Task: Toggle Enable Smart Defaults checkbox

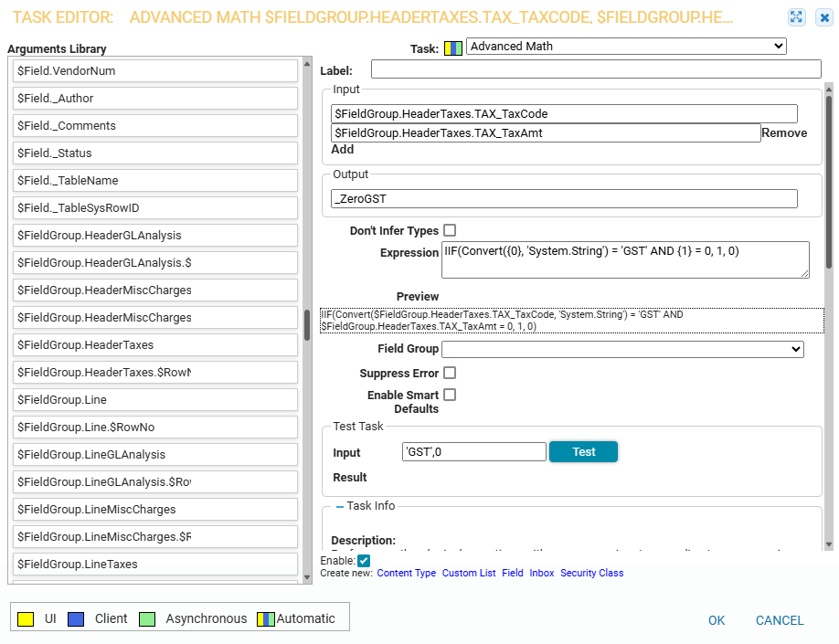Action: [450, 395]
